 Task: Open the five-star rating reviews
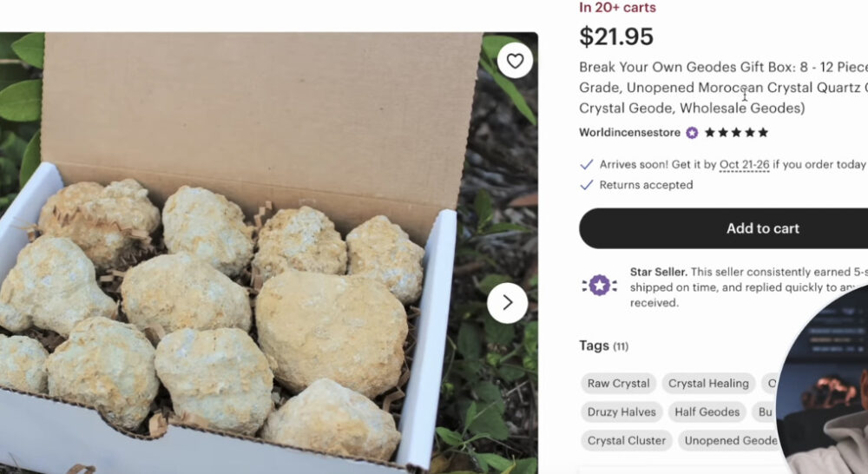[736, 133]
